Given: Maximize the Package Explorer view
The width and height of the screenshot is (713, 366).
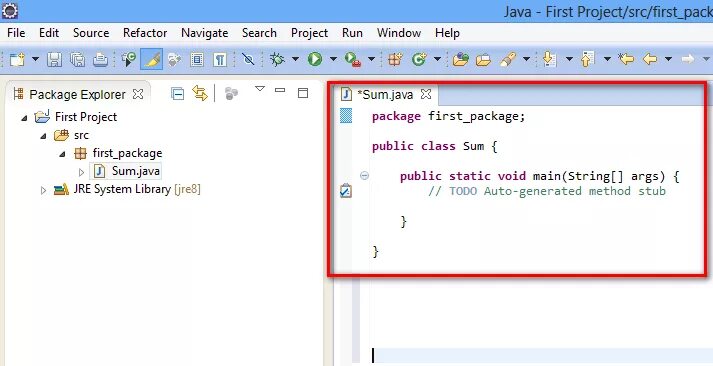Looking at the screenshot, I should [x=303, y=93].
